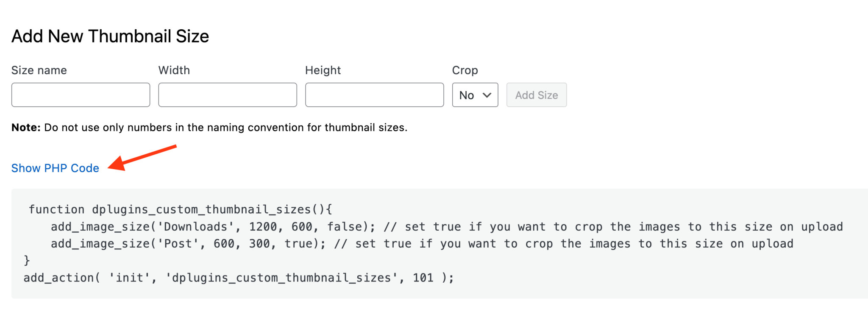Viewport: 868px width, 309px height.
Task: Click the add_action 'init' code line
Action: (x=239, y=278)
